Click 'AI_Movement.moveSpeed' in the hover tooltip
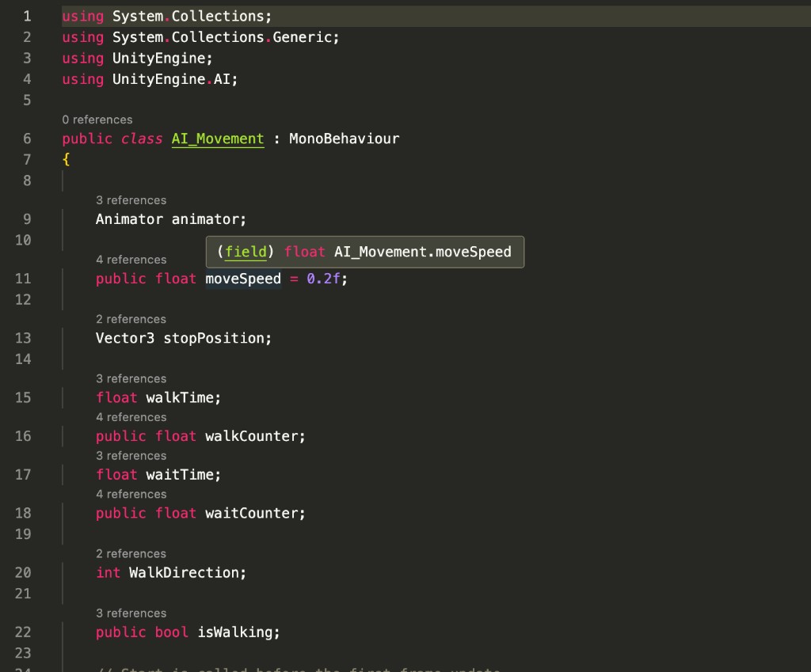The height and width of the screenshot is (672, 811). pos(423,252)
